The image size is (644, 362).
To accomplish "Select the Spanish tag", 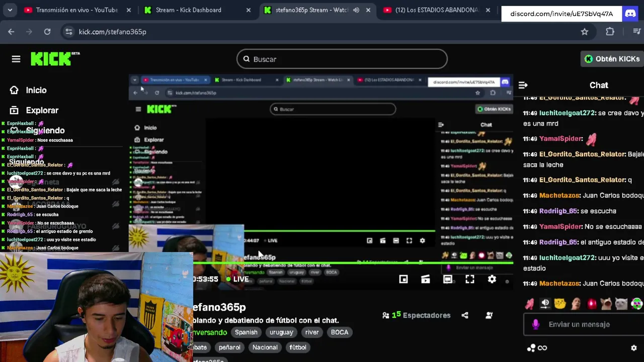I will coord(246,332).
